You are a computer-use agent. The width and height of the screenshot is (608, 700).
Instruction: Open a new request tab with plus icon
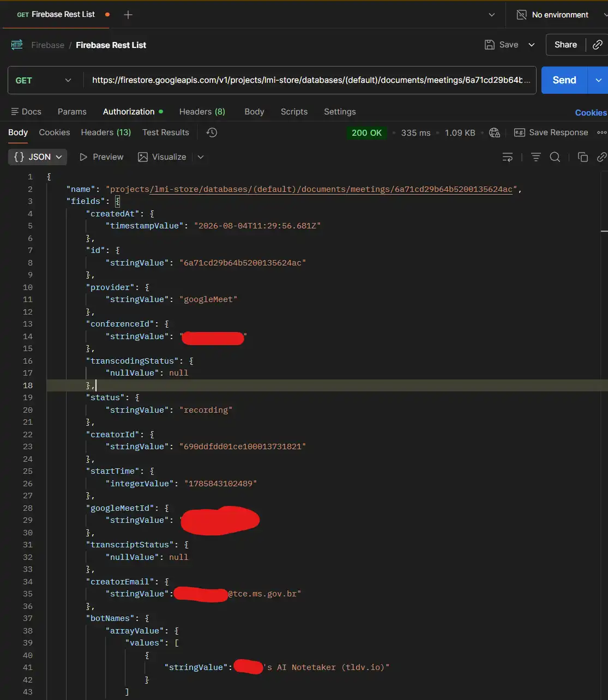click(x=128, y=15)
